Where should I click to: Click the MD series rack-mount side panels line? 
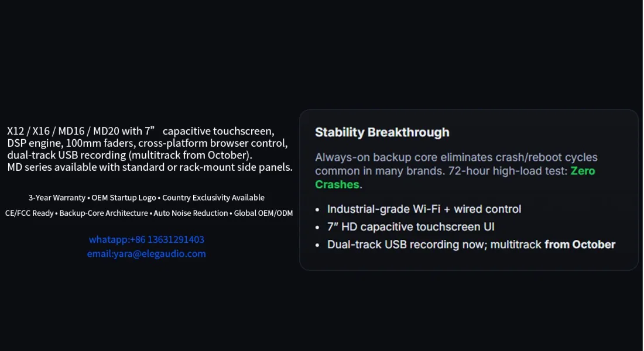click(149, 167)
